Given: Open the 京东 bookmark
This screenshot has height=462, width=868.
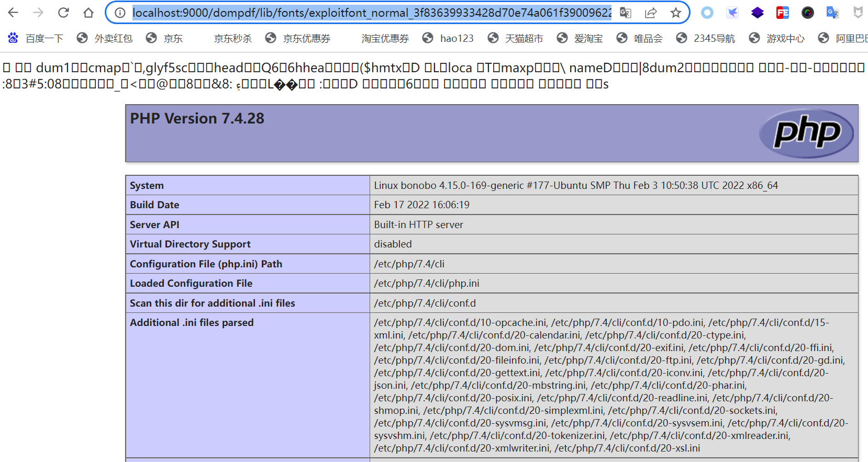Looking at the screenshot, I should 164,38.
